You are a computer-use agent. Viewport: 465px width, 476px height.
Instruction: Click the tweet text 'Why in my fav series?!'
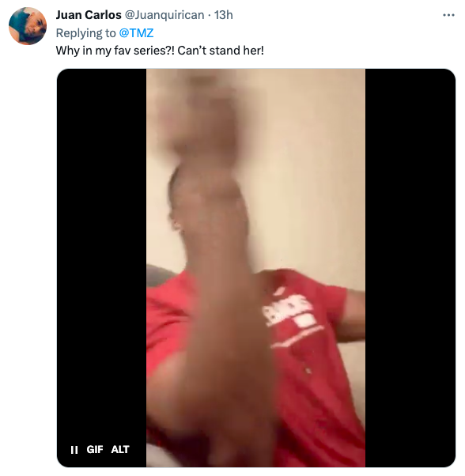click(115, 51)
